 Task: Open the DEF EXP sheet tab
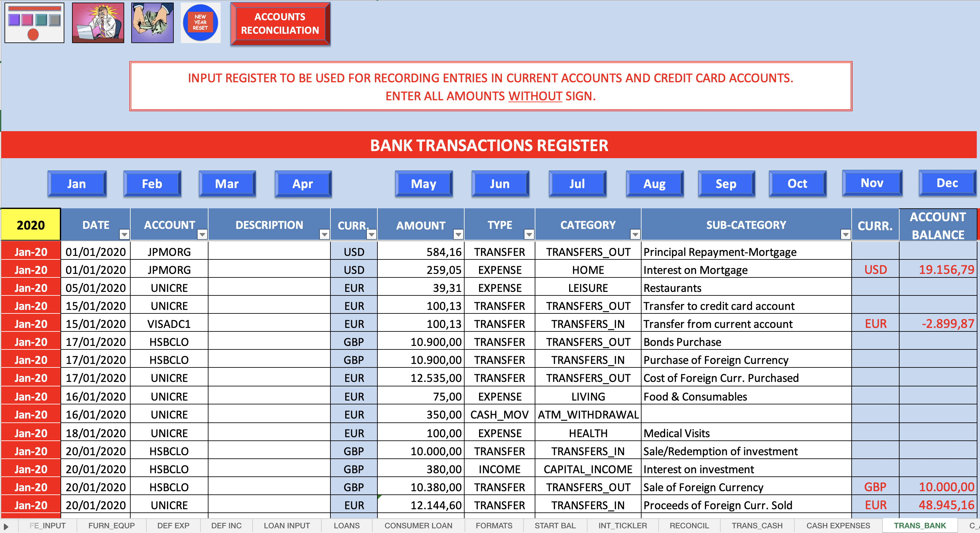tap(173, 525)
